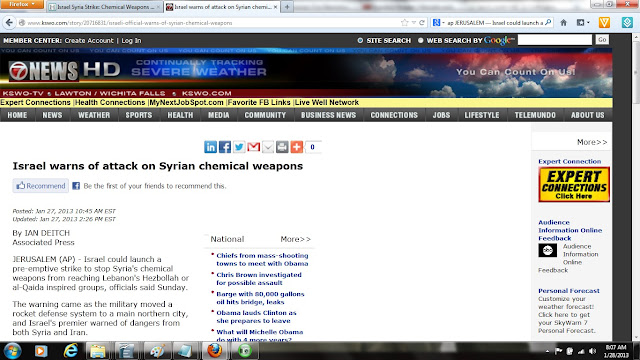Screen dimensions: 640x360
Task: Open Favorite FB Links in yellow bar
Action: click(x=259, y=102)
